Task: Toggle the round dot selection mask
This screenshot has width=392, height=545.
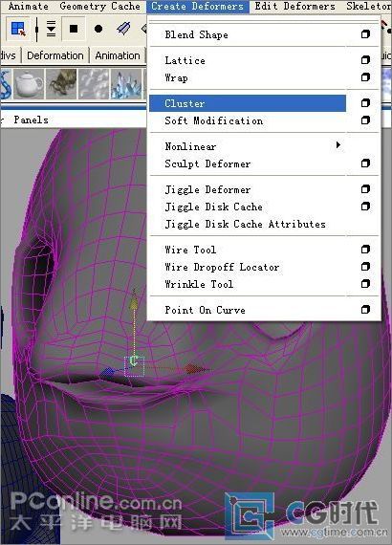Action: click(98, 29)
